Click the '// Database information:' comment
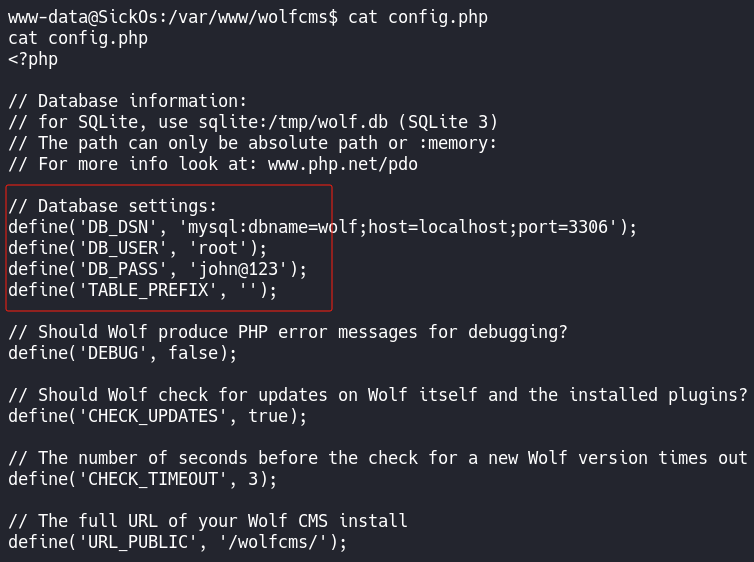This screenshot has width=754, height=562. coord(127,101)
